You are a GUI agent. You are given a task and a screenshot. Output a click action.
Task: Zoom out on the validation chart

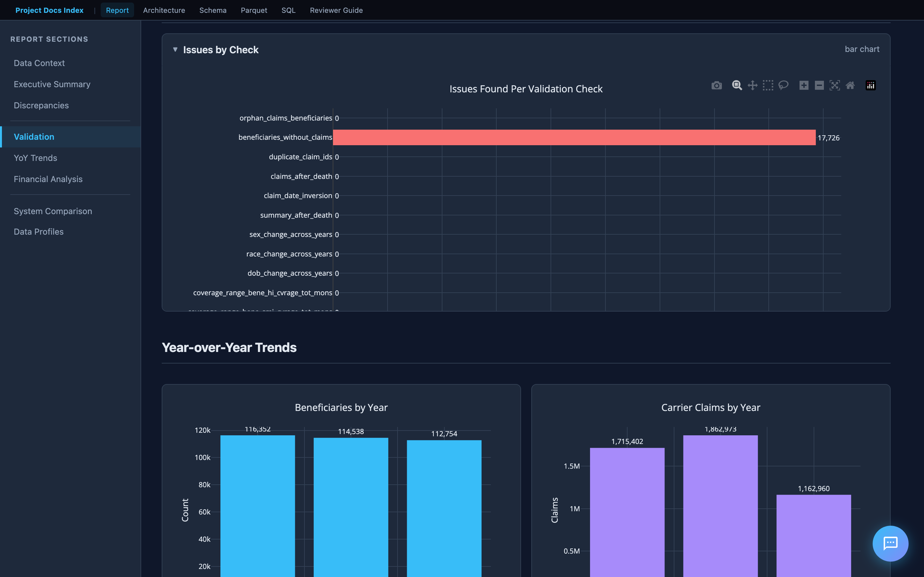(819, 85)
